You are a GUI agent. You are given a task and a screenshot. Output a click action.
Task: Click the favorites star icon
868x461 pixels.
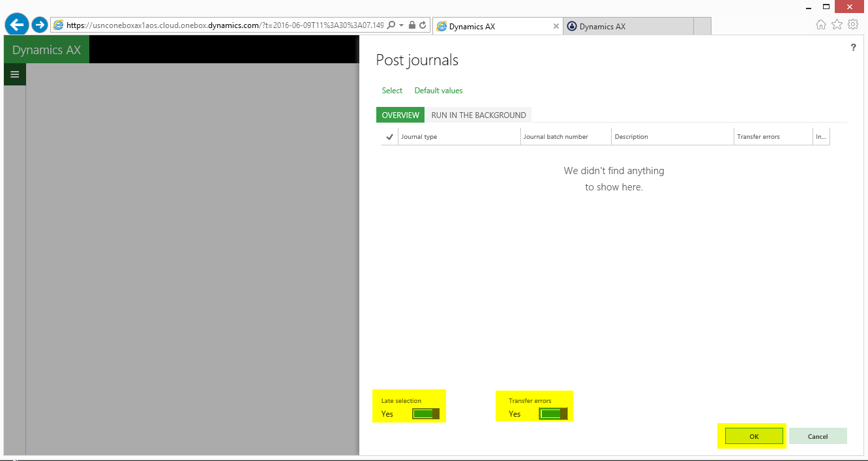837,25
